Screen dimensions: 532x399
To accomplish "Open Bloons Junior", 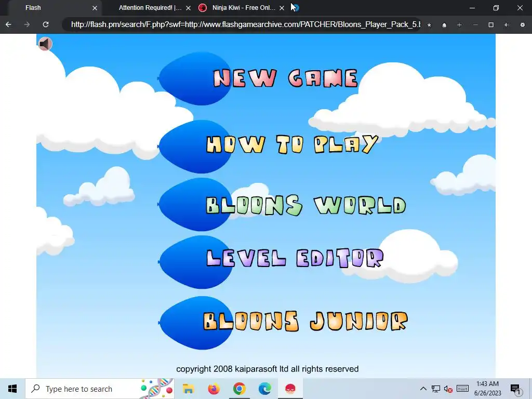I will 305,321.
